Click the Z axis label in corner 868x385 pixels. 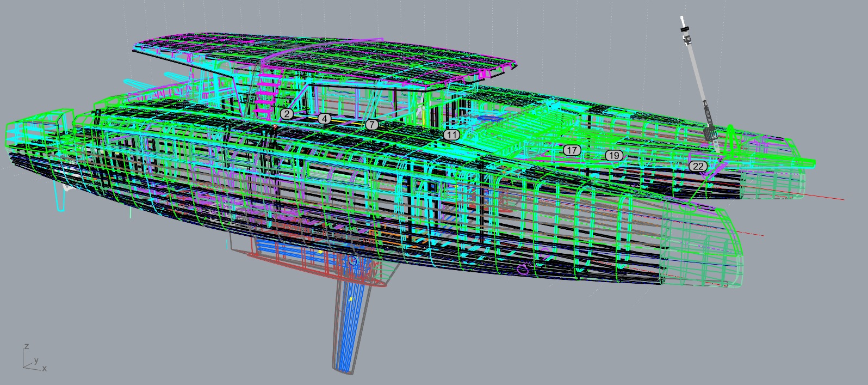click(x=26, y=346)
